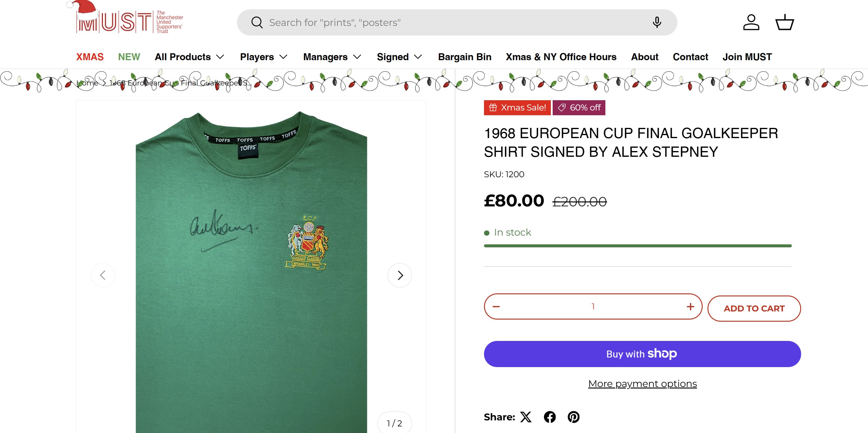Open the account profile icon
Viewport: 868px width, 433px height.
point(751,23)
